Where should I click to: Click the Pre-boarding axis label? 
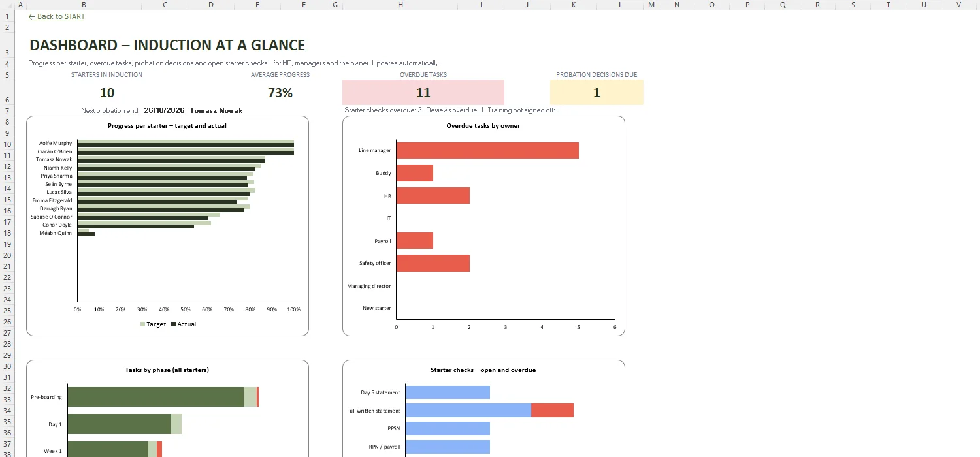coord(46,397)
